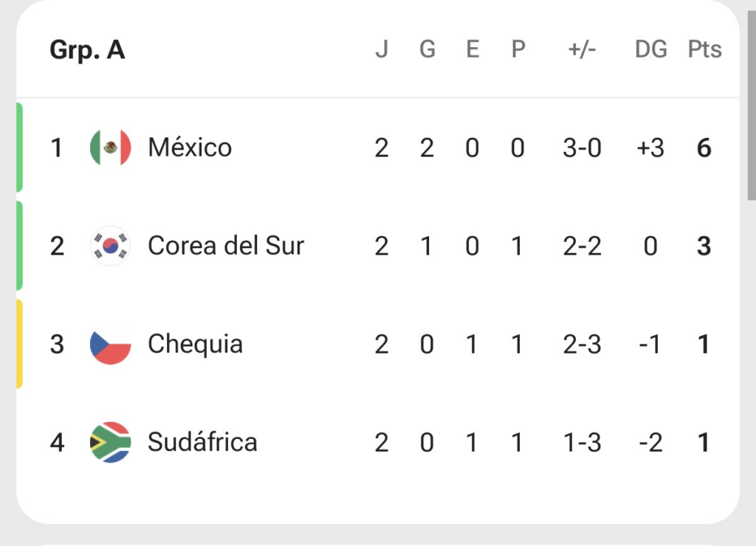
Task: Tap the Corea del Sur flag icon
Action: point(111,246)
